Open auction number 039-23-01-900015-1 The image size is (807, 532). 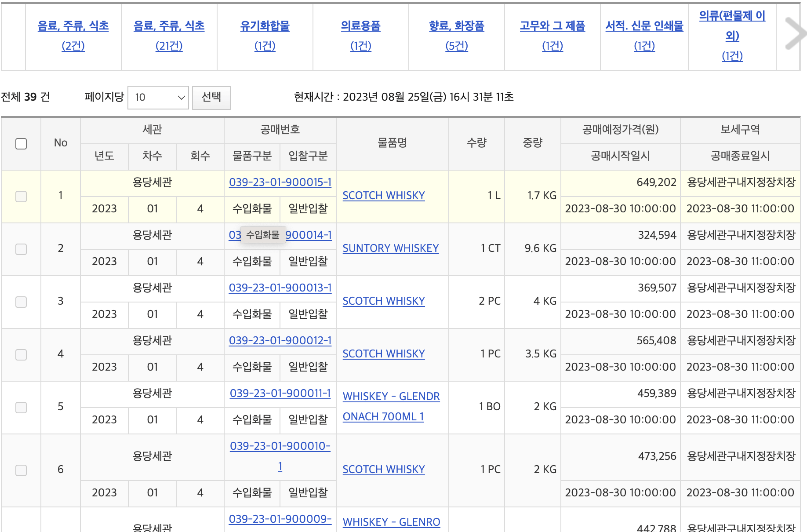280,182
